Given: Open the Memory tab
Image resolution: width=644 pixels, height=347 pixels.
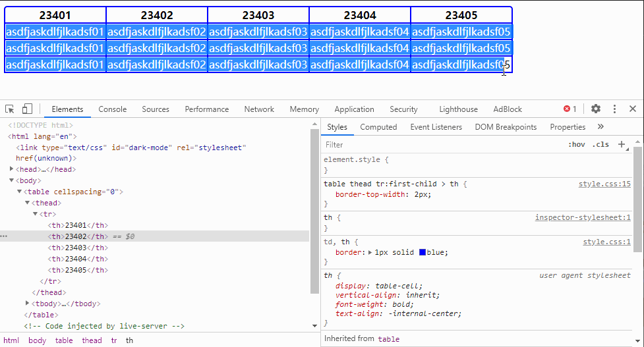Looking at the screenshot, I should pyautogui.click(x=305, y=109).
